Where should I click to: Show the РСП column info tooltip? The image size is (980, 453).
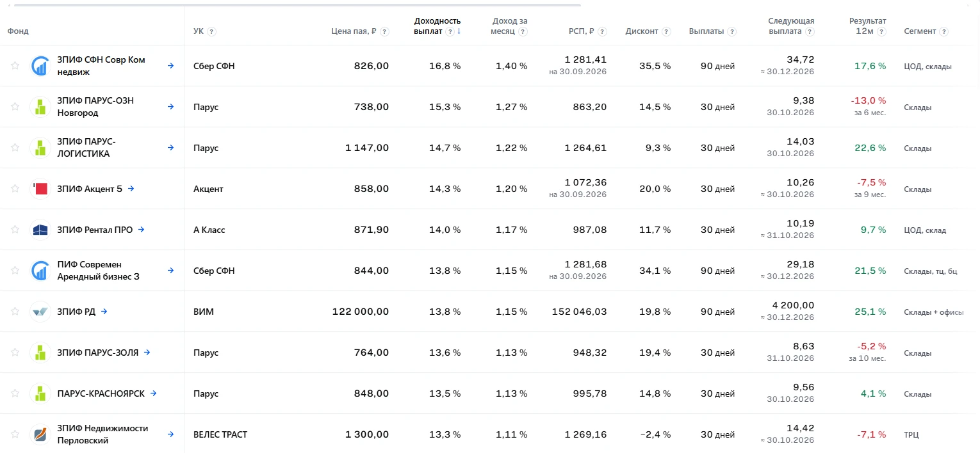(x=602, y=31)
